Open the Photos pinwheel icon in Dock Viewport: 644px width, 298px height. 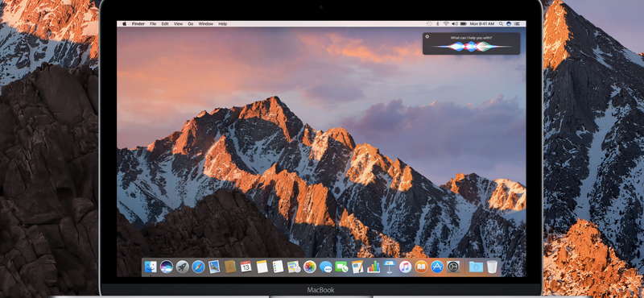[x=310, y=267]
